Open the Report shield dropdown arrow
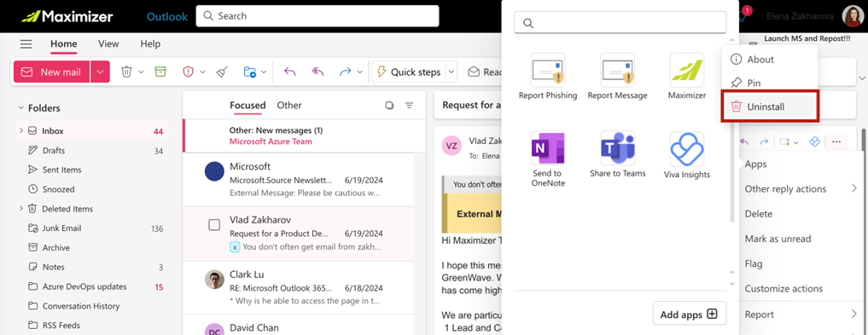This screenshot has height=335, width=868. (x=202, y=72)
